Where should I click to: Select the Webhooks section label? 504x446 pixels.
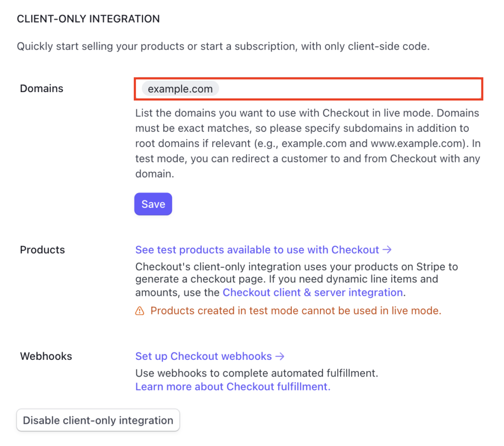(46, 356)
